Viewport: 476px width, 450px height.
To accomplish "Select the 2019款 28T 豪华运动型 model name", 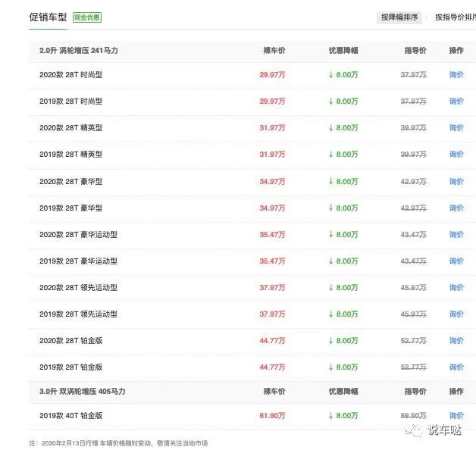I will tap(78, 261).
